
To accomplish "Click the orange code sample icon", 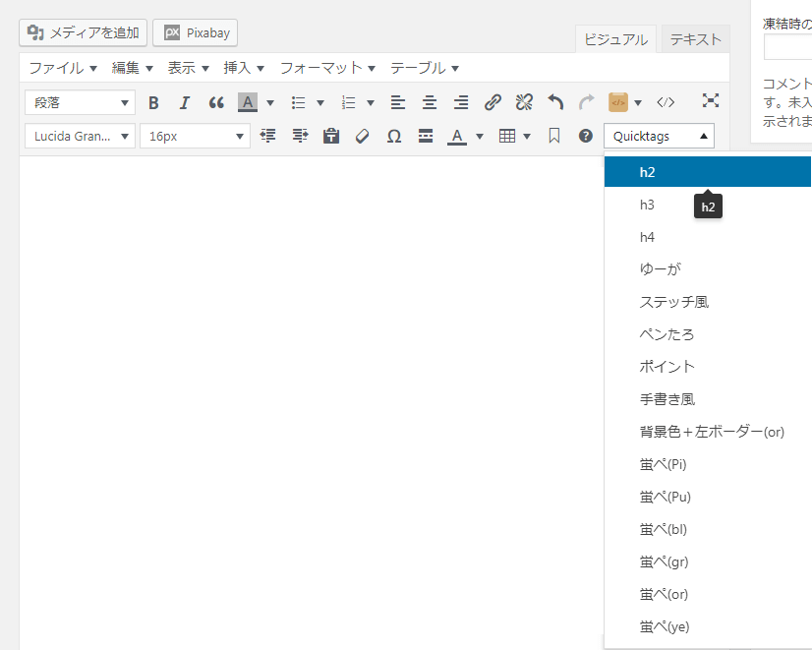I will click(x=618, y=102).
